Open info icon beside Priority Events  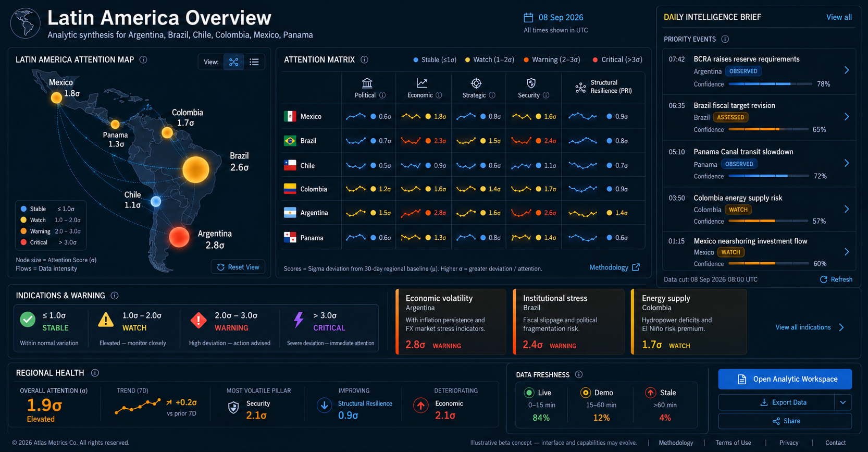click(725, 39)
